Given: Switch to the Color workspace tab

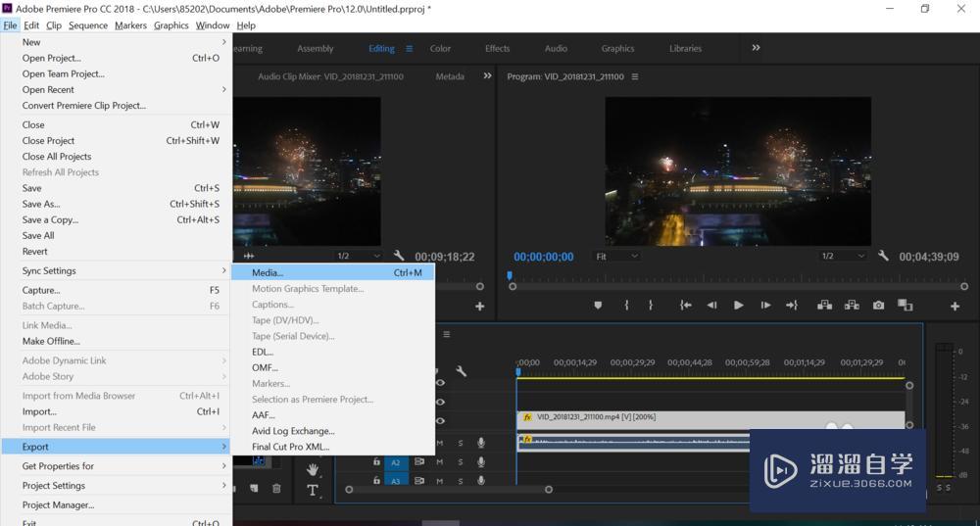Looking at the screenshot, I should click(440, 48).
